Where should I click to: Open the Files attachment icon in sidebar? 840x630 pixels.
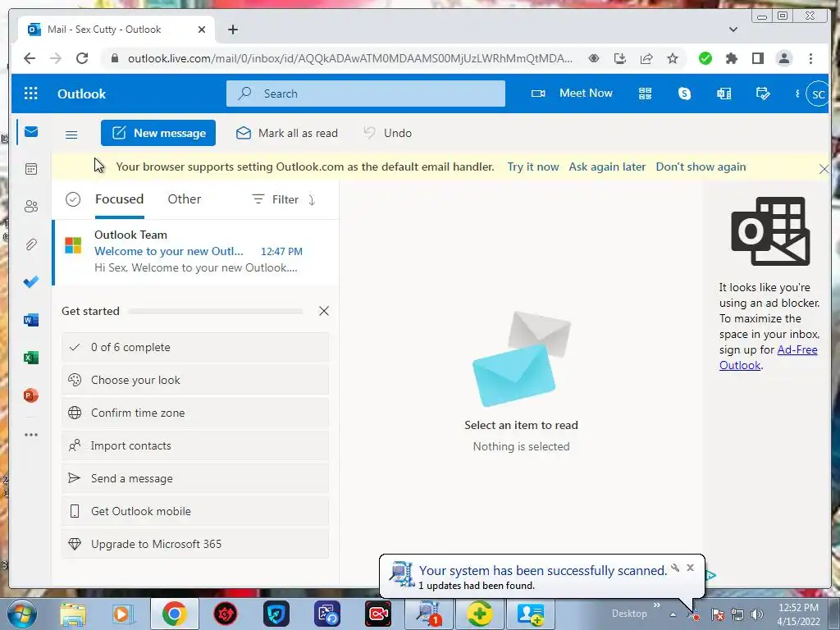pos(31,244)
